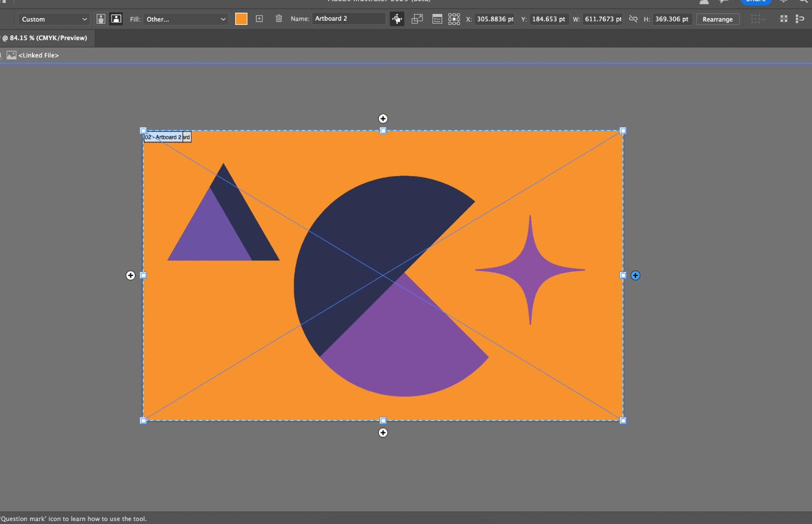The width and height of the screenshot is (812, 524).
Task: Toggle move artwork with artboard
Action: 397,19
